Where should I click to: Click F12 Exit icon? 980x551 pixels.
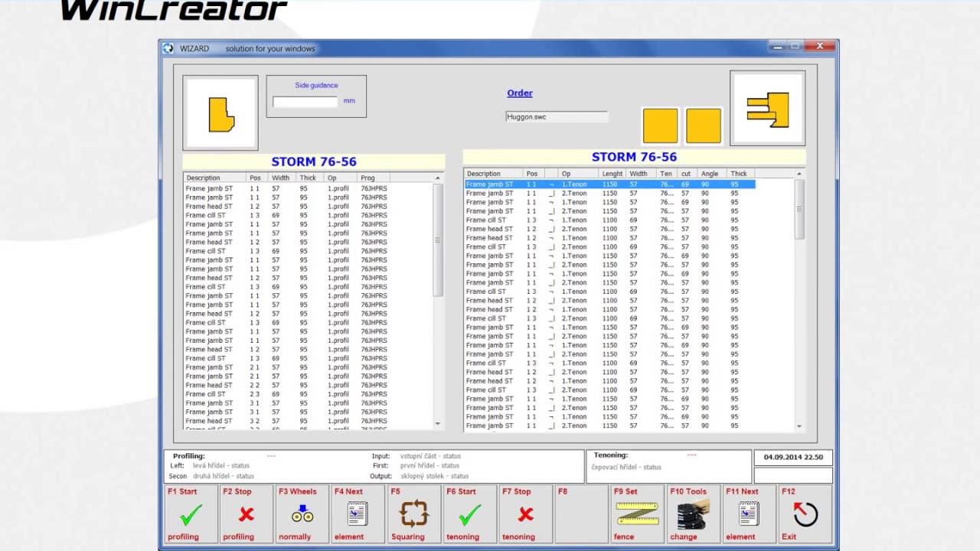click(x=805, y=514)
